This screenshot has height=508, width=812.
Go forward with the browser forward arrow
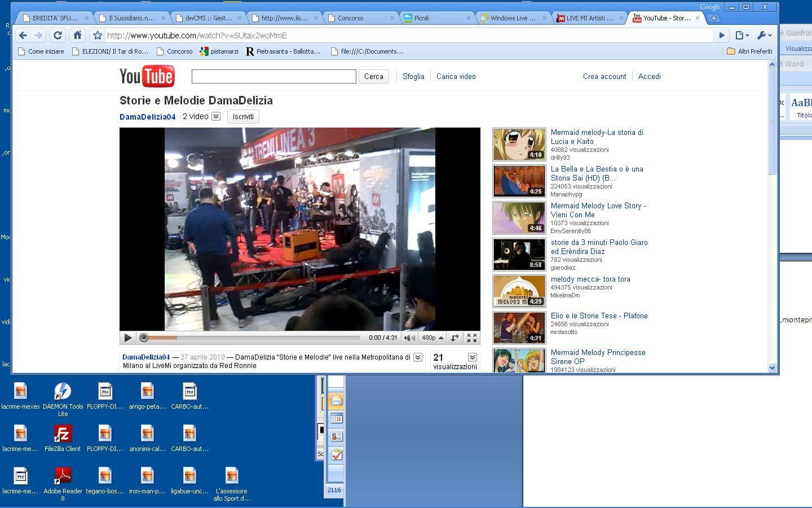(x=38, y=35)
